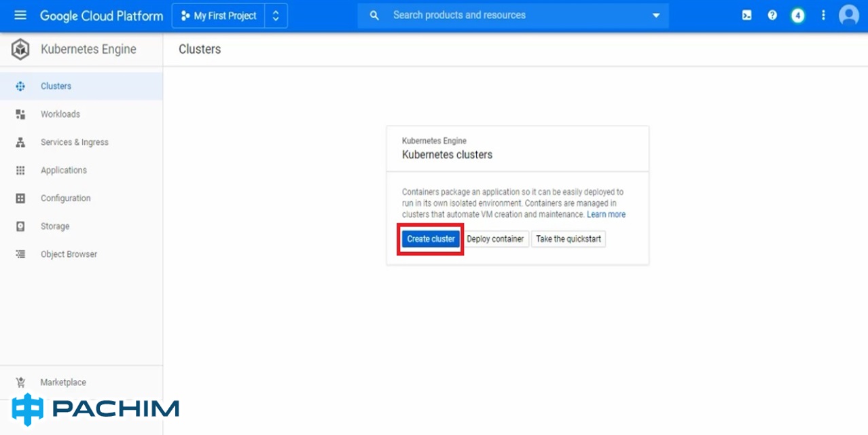This screenshot has height=435, width=868.
Task: Click the Clusters sidebar icon
Action: [x=20, y=86]
